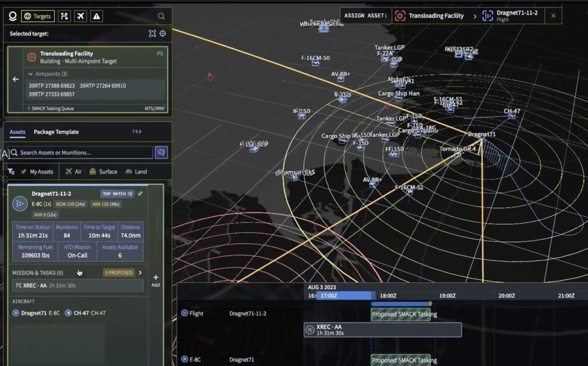
Task: Click the BGM-109 (24x) munition tag
Action: pos(70,204)
